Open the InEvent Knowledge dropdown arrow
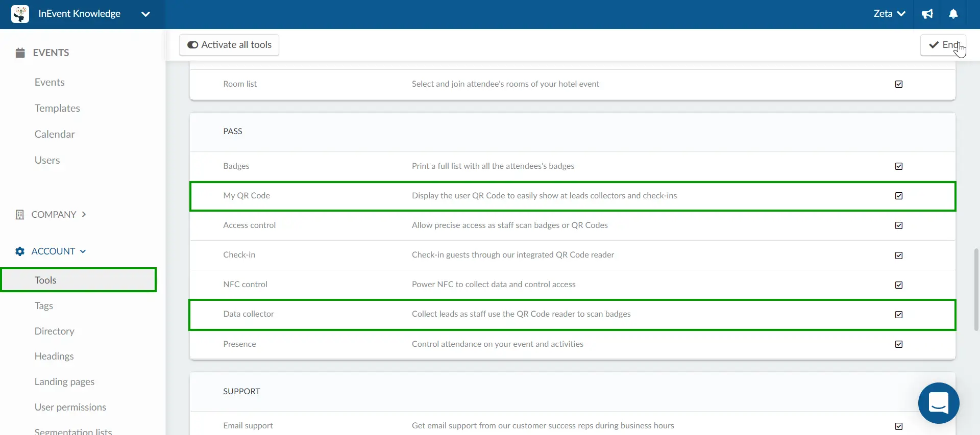Viewport: 980px width, 435px height. tap(145, 14)
